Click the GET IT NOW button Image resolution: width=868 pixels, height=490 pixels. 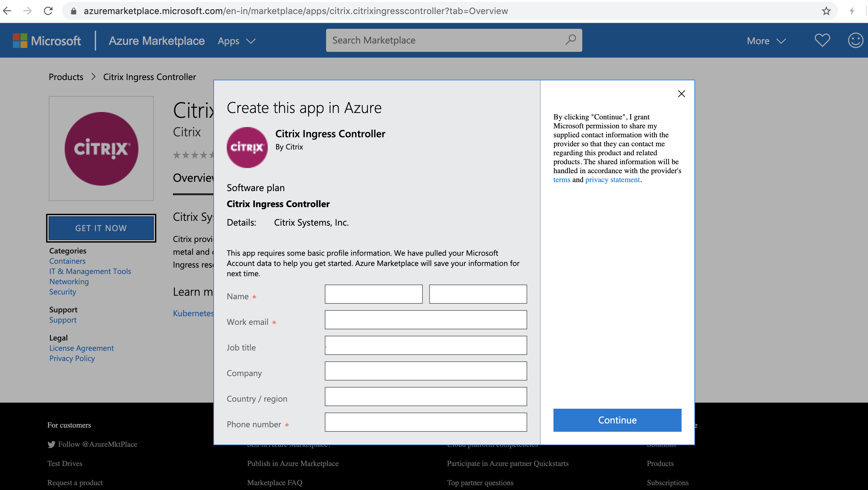(101, 228)
